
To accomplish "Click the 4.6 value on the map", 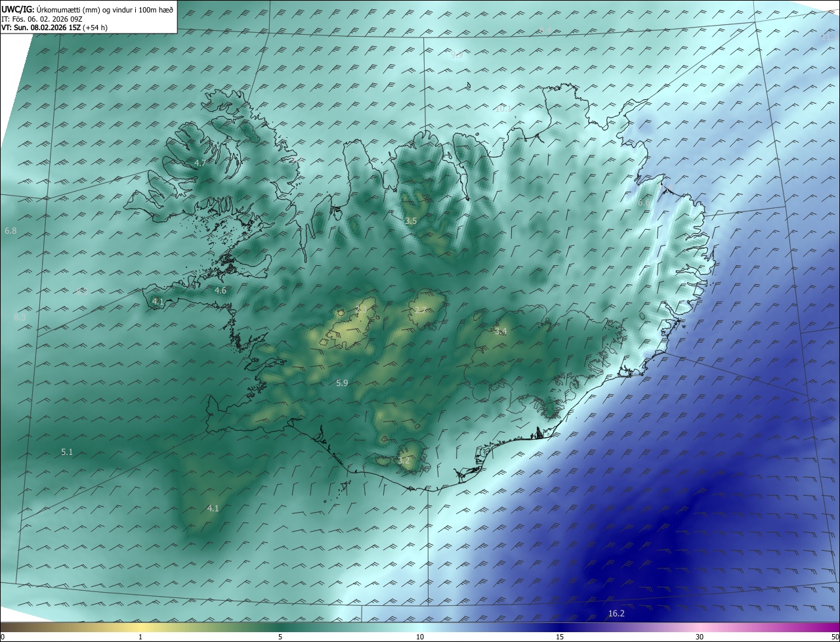I will pyautogui.click(x=220, y=291).
